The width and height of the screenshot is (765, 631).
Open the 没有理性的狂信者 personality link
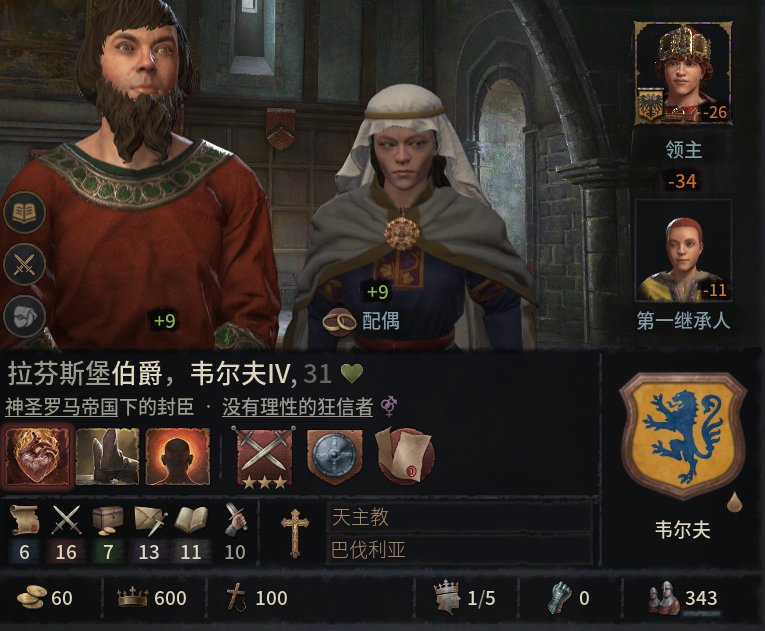point(298,407)
